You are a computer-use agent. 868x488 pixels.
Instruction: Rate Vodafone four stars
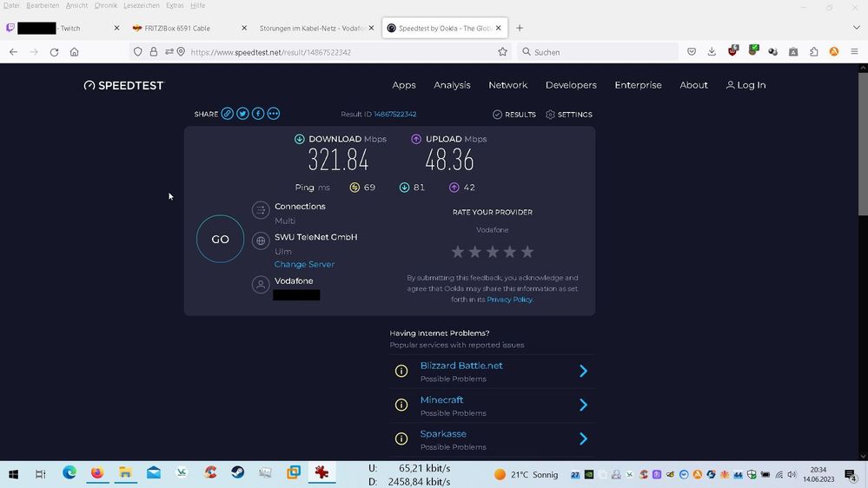point(510,252)
